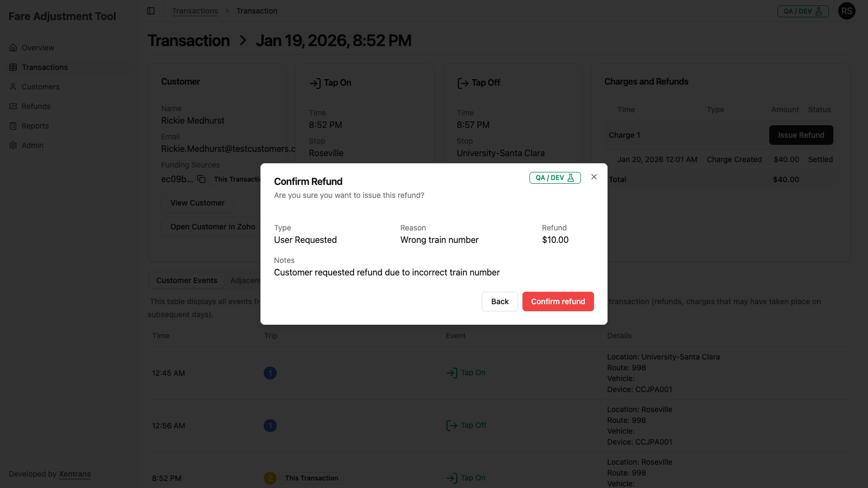Image resolution: width=868 pixels, height=488 pixels.
Task: Open the RS user avatar menu
Action: coord(846,11)
